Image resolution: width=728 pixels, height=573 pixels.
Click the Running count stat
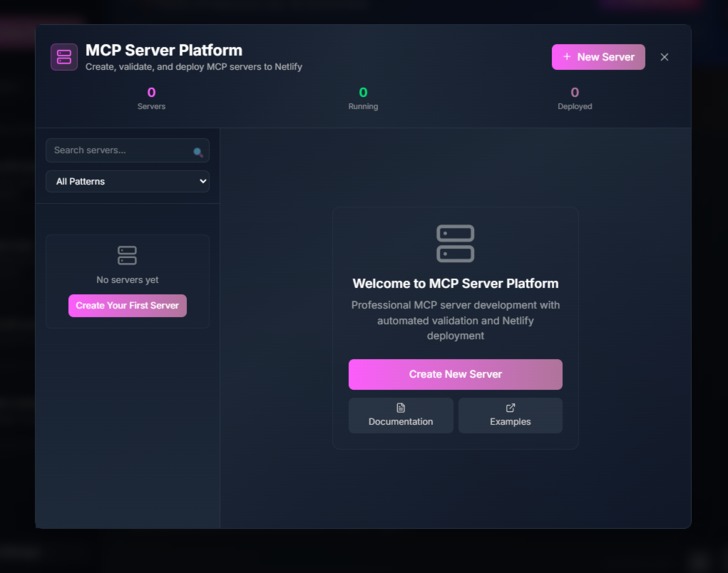pos(363,98)
